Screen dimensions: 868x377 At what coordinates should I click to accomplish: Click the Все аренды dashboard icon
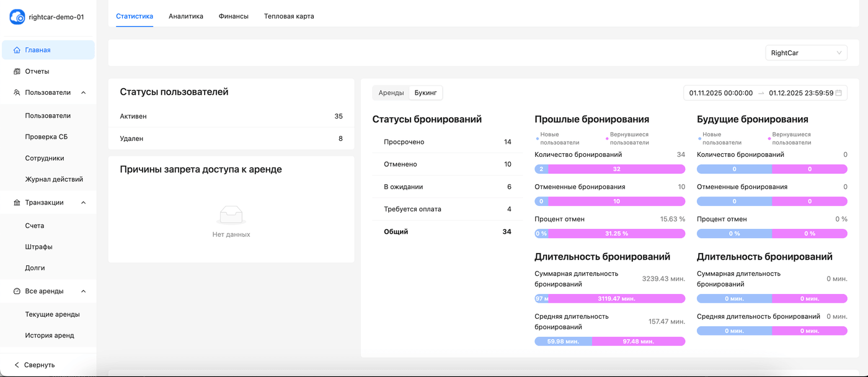pyautogui.click(x=17, y=291)
